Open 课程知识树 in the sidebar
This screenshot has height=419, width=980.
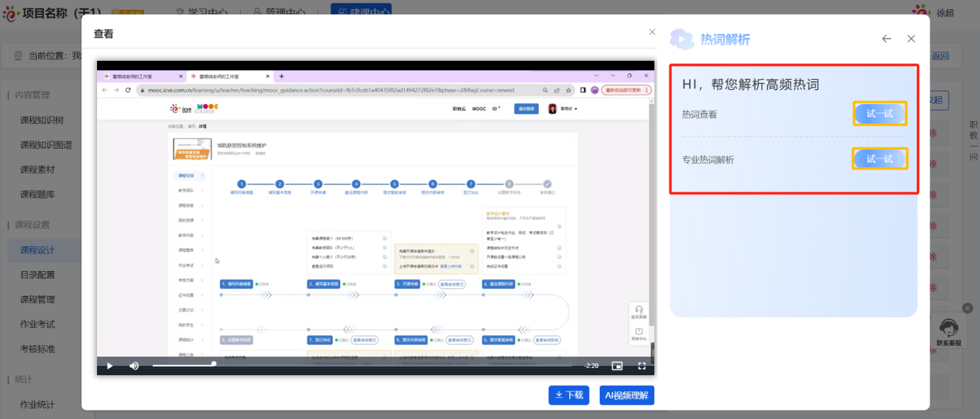click(42, 120)
